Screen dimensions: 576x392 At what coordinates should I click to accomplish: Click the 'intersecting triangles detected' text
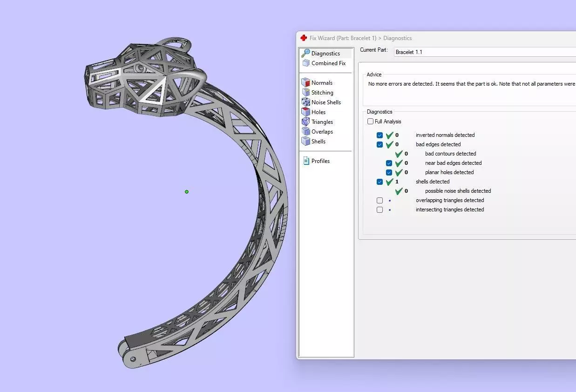point(450,210)
